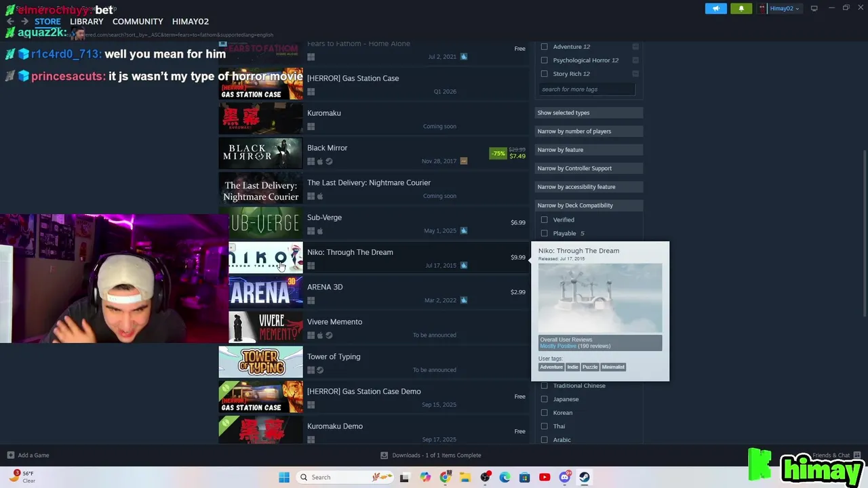Click the -75% discount badge on Black Mirror
This screenshot has height=488, width=868.
(498, 153)
